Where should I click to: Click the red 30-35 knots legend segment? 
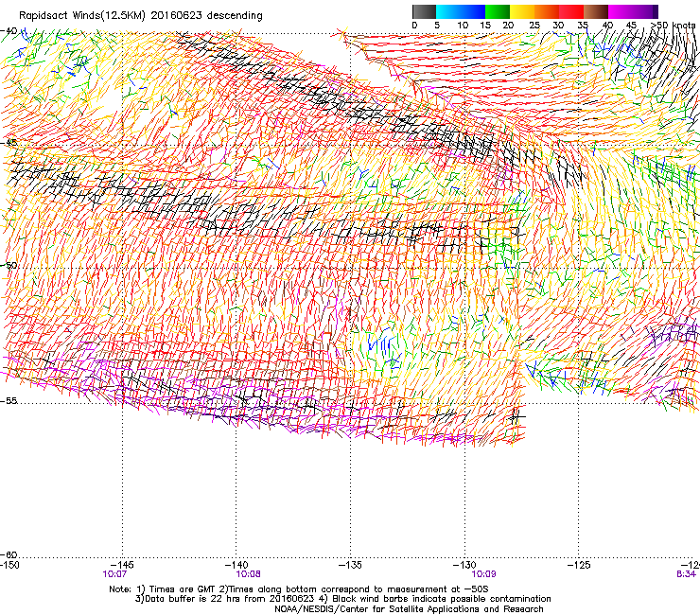[571, 11]
